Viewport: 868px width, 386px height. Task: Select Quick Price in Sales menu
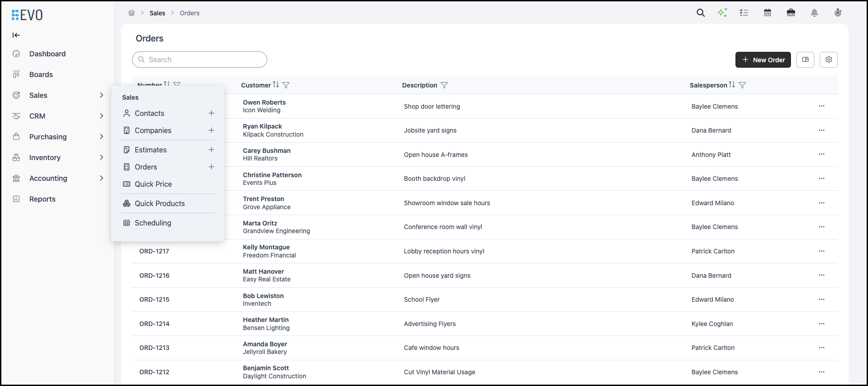153,184
